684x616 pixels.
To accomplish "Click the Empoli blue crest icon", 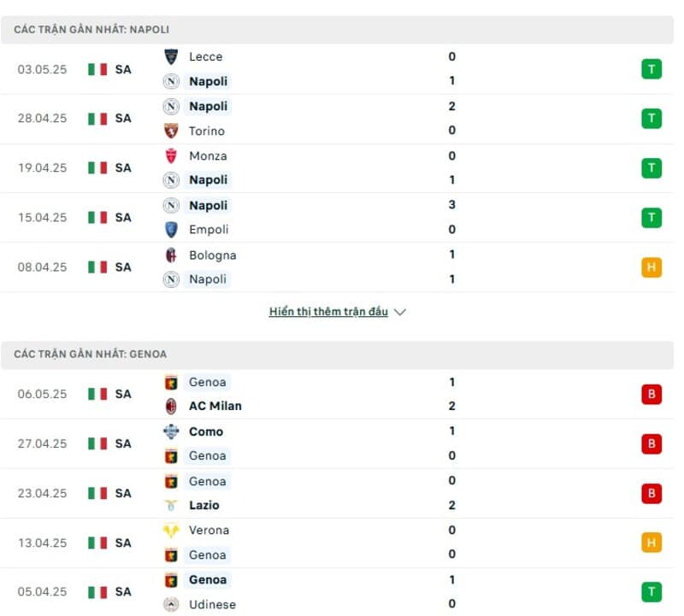I will (x=171, y=230).
